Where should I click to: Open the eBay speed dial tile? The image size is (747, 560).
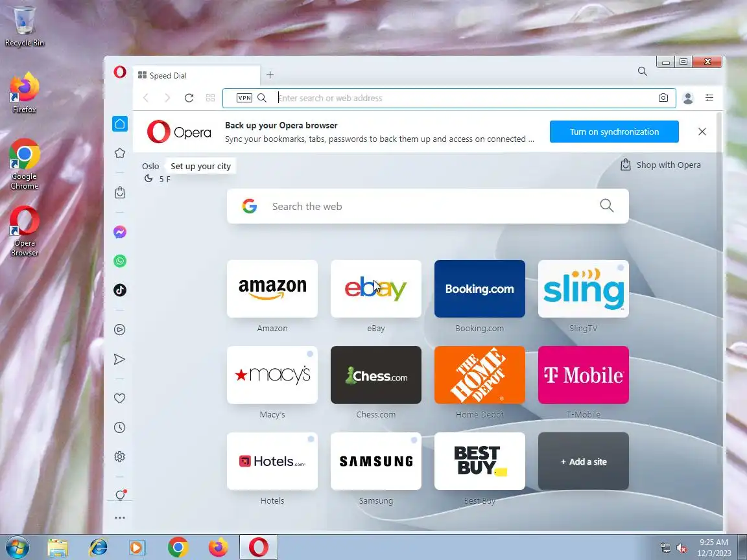pos(376,288)
